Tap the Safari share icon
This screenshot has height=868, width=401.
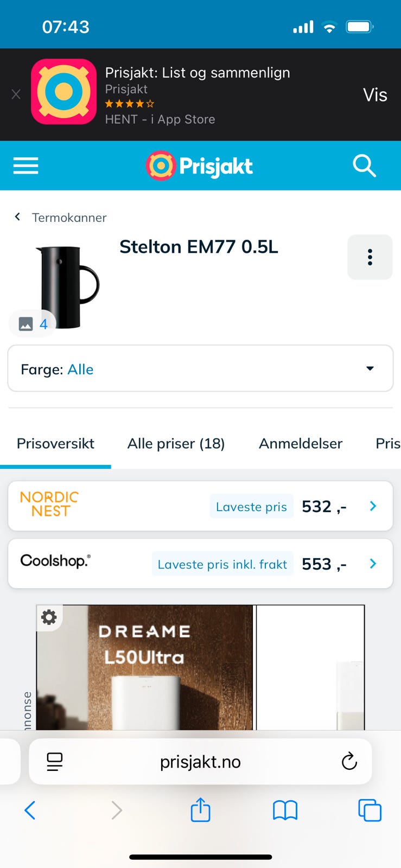point(200,810)
